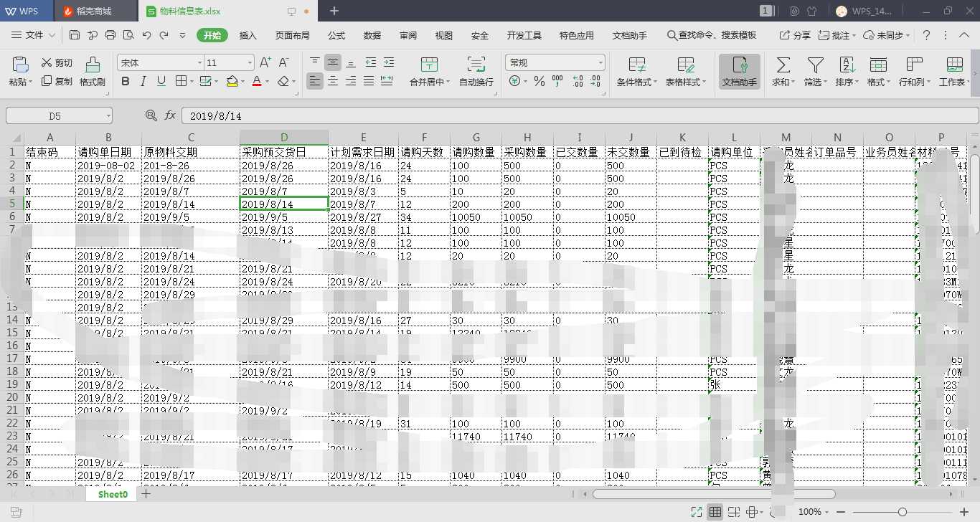Switch to the 页面布局 ribbon tab
The image size is (980, 522).
[293, 35]
